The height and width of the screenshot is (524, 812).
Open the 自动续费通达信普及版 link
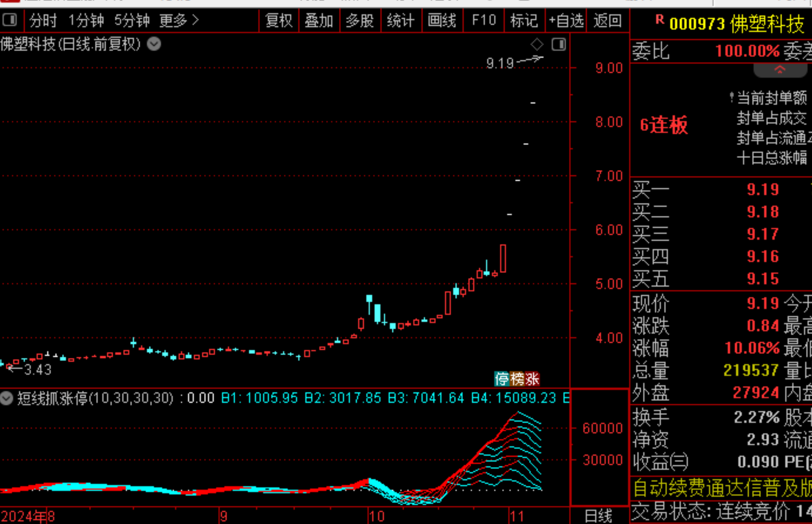(x=719, y=489)
